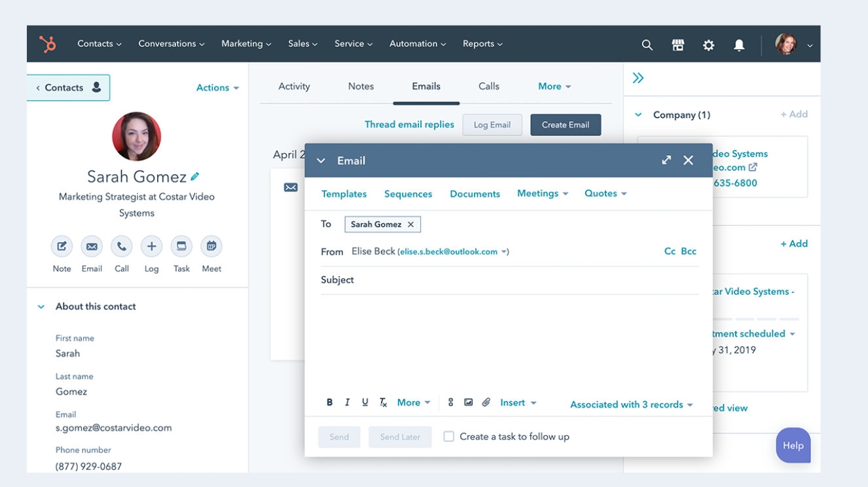Viewport: 868px width, 487px height.
Task: Go back to Contacts list
Action: pos(68,88)
